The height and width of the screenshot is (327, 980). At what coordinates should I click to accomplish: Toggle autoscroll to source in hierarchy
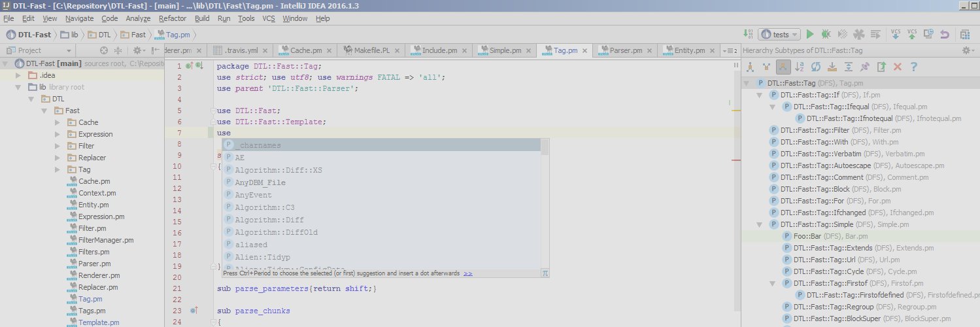point(832,67)
